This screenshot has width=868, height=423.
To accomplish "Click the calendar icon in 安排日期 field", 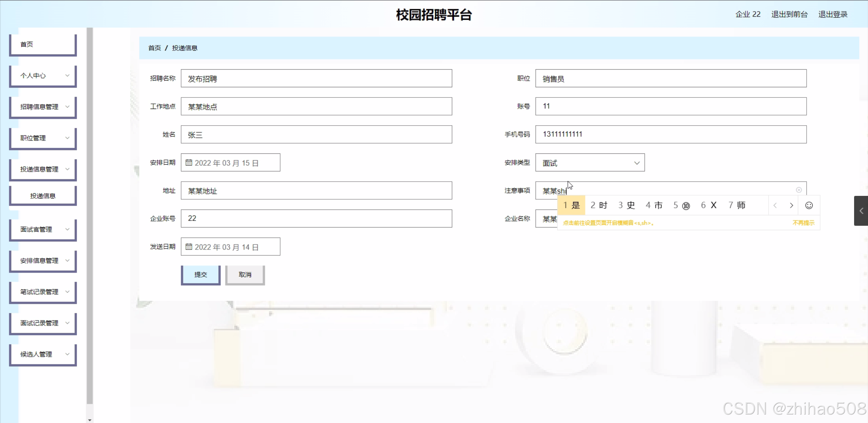I will tap(189, 163).
